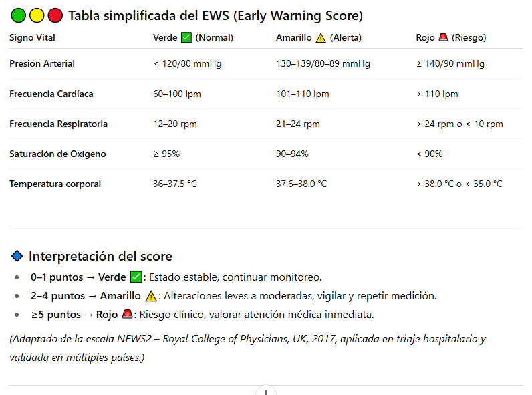The width and height of the screenshot is (532, 395).
Task: Click the green checkmark in the Verde column header
Action: (186, 38)
